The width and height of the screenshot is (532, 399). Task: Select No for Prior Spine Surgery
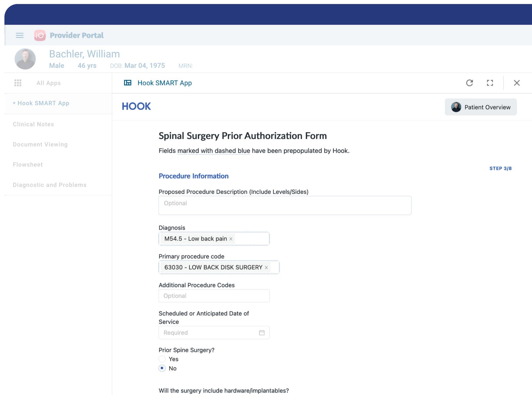(162, 368)
